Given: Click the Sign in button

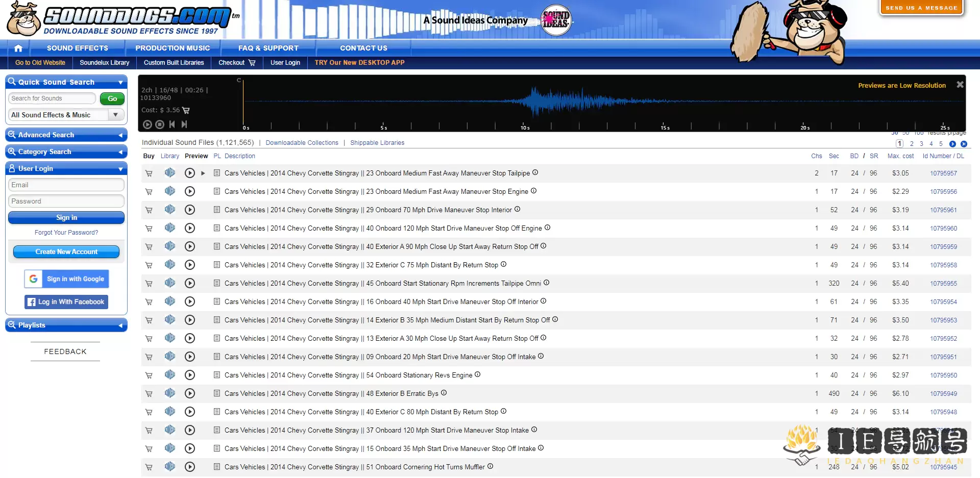Looking at the screenshot, I should [x=66, y=217].
